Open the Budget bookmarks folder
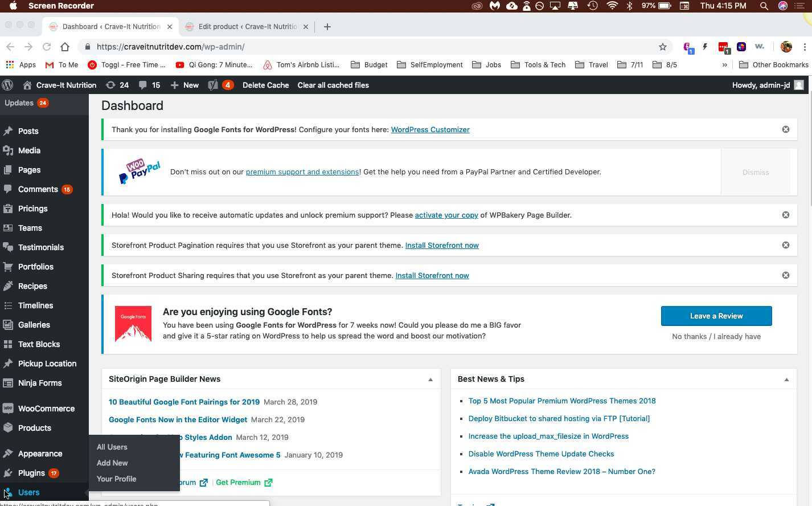 [x=369, y=65]
